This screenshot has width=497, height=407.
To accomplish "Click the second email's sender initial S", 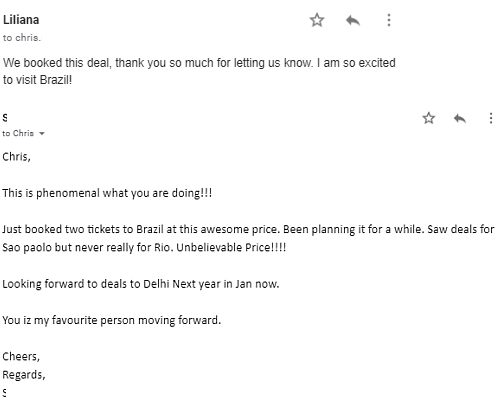I will [5, 118].
